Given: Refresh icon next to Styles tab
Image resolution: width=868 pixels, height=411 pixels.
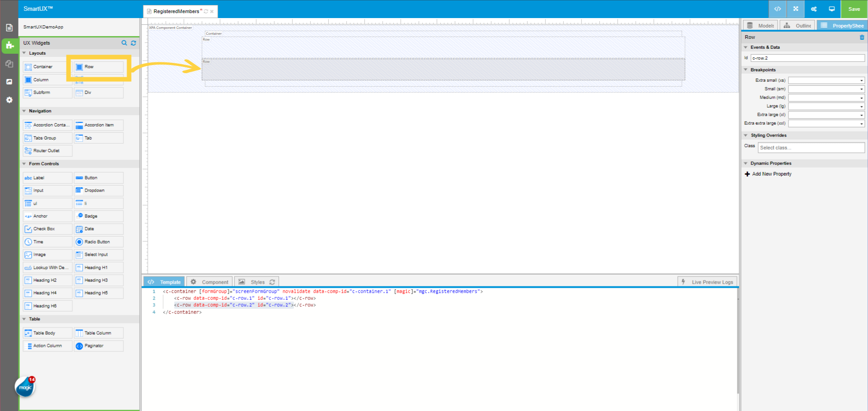Looking at the screenshot, I should [x=272, y=282].
